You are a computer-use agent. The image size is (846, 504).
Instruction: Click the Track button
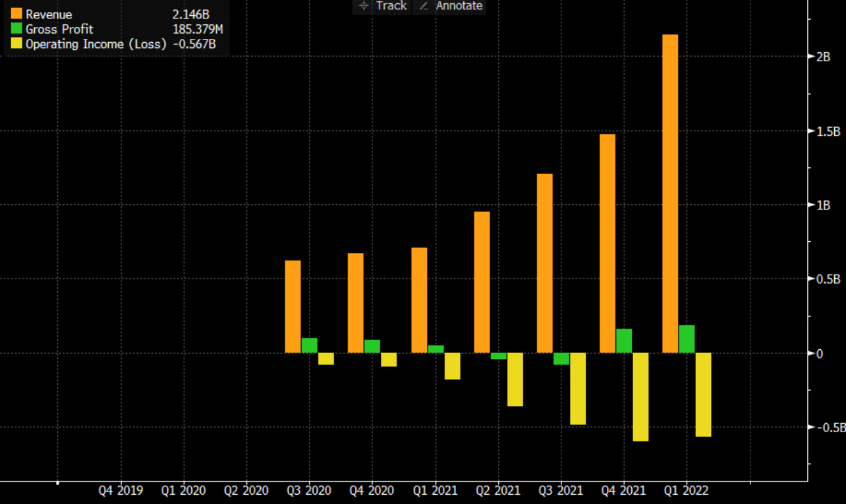(x=383, y=6)
